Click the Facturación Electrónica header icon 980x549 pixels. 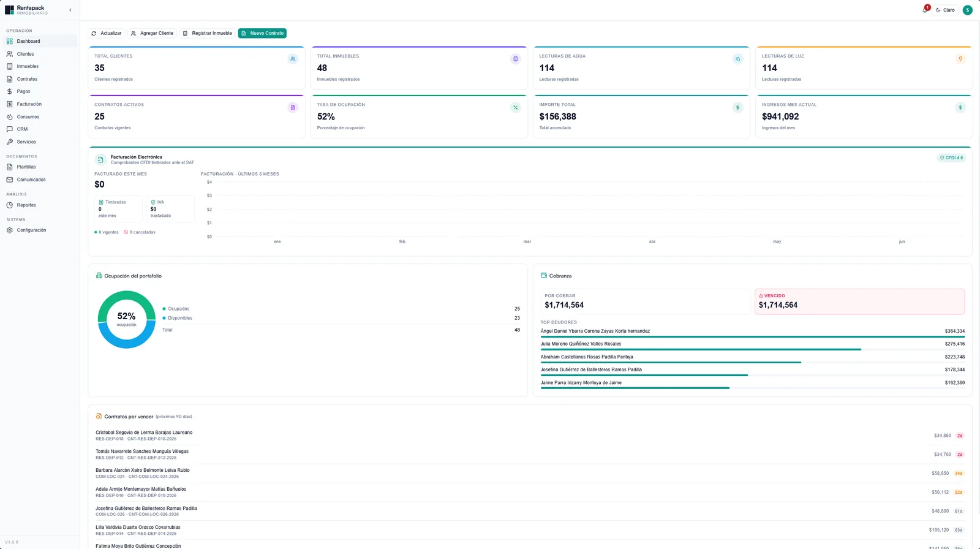click(100, 159)
